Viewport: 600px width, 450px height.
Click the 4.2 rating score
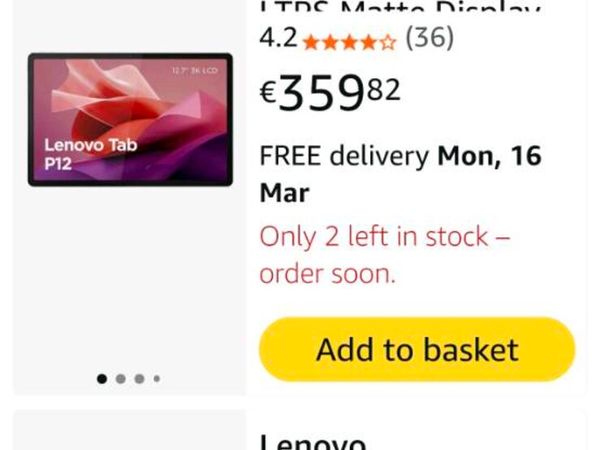click(278, 38)
